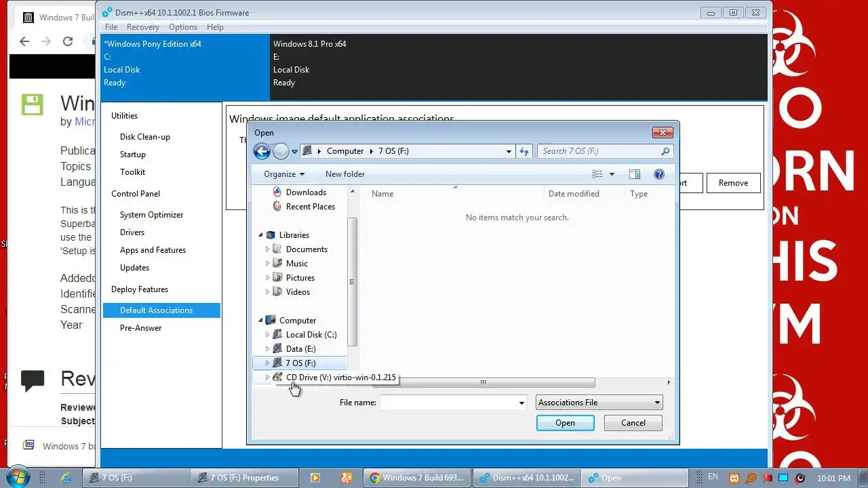
Task: Click the Open button in the dialog
Action: click(x=566, y=423)
